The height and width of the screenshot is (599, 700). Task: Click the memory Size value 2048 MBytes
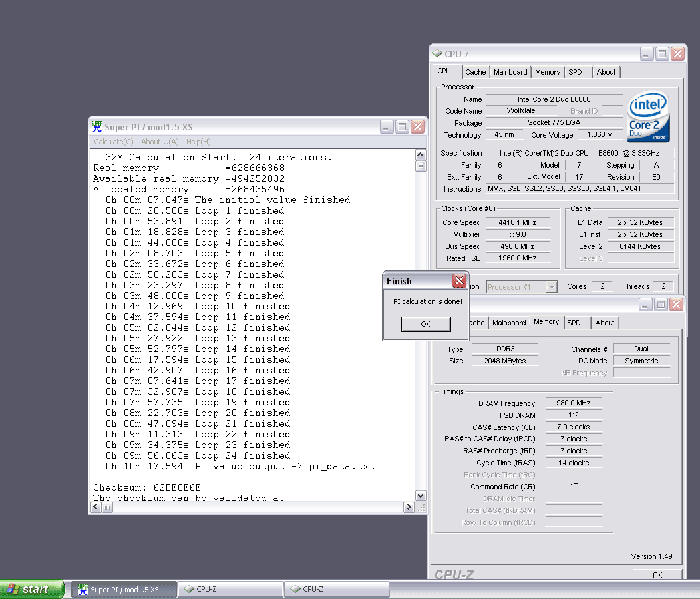tap(505, 361)
